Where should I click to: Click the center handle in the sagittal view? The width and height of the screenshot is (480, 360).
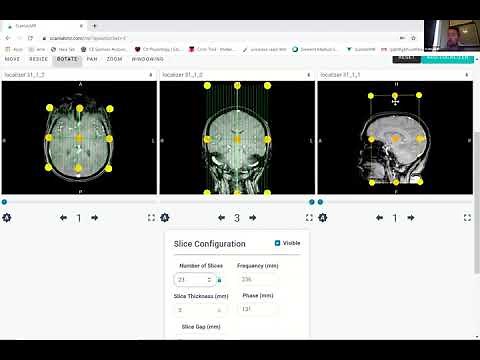coord(395,139)
